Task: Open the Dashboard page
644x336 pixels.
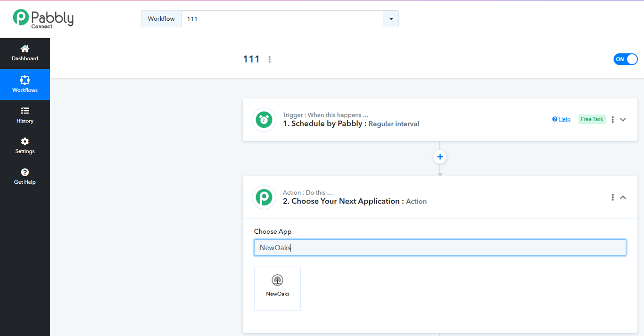Action: (x=25, y=53)
